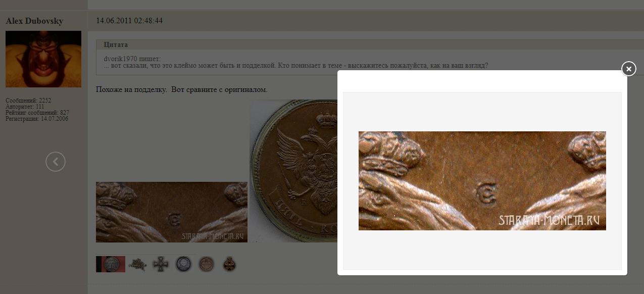The width and height of the screenshot is (644, 294).
Task: Open Alex Dubovsky's profile name link
Action: pyautogui.click(x=34, y=21)
